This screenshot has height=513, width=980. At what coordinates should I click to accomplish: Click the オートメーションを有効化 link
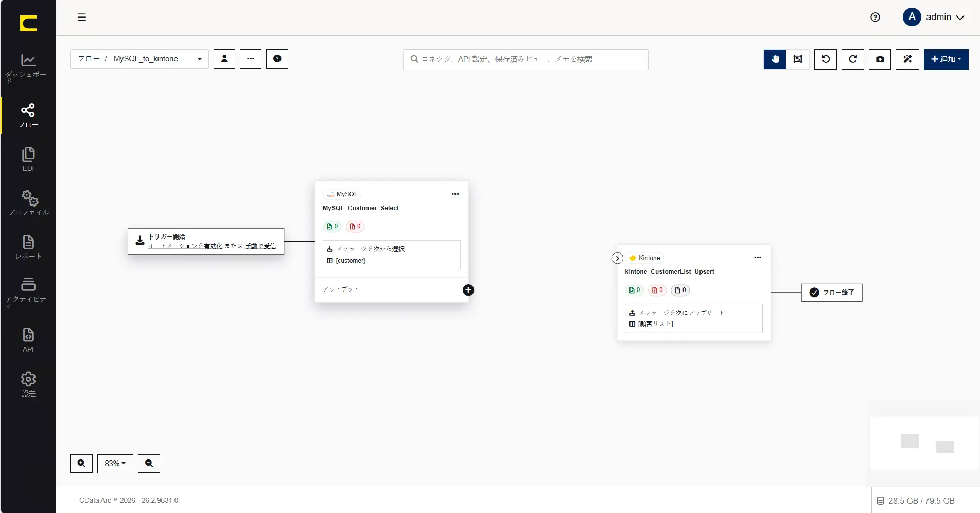pyautogui.click(x=185, y=246)
